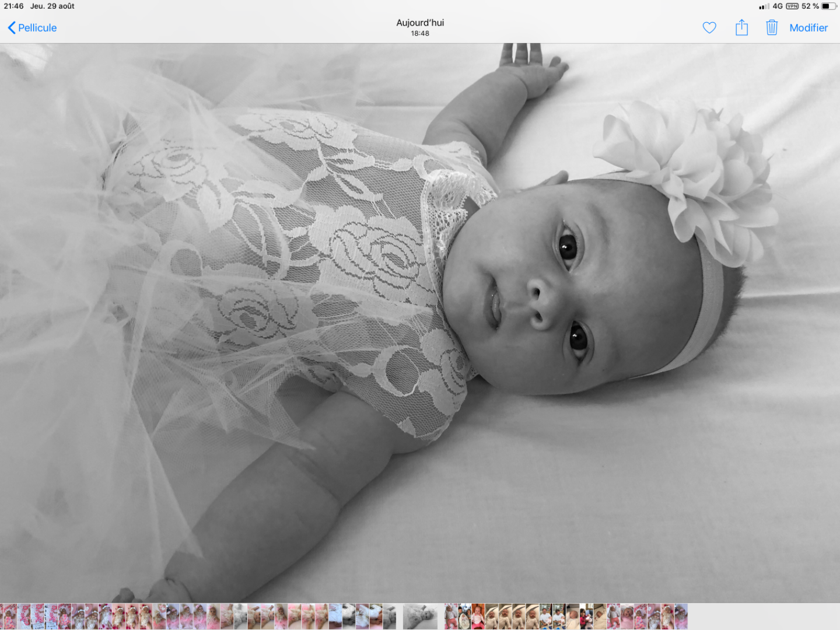Delete the photo using the trash icon
840x630 pixels.
771,28
